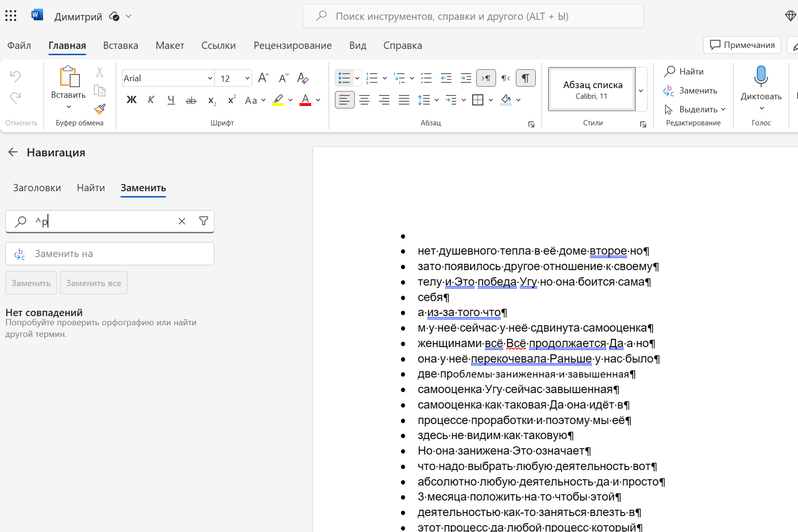This screenshot has width=798, height=532.
Task: Open Styles pane dialog launcher
Action: pos(643,124)
